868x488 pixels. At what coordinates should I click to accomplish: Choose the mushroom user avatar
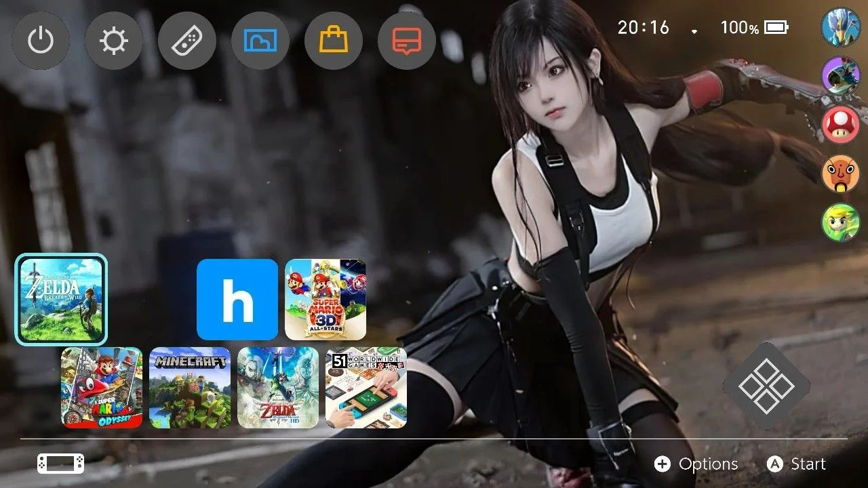[841, 125]
